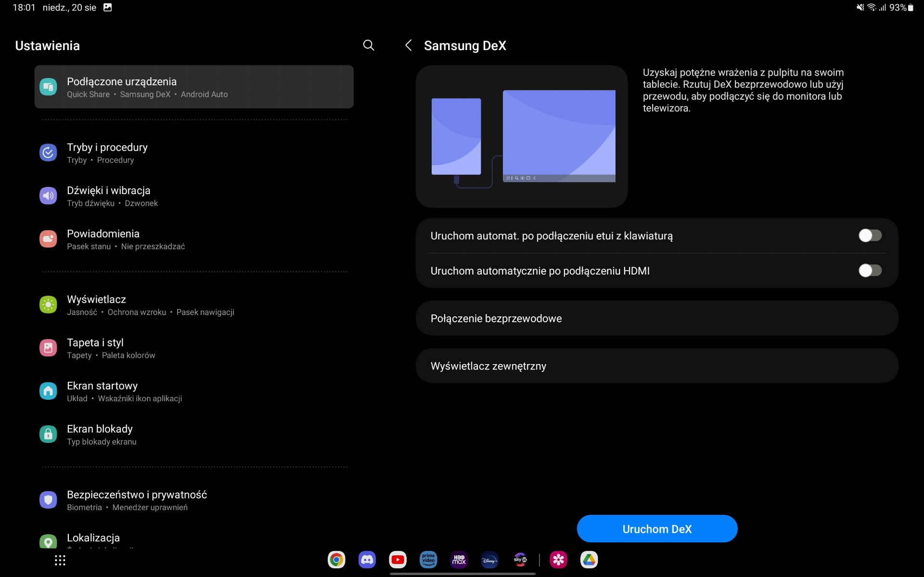924x577 pixels.
Task: Launch Disney+ from the taskbar
Action: (x=489, y=560)
